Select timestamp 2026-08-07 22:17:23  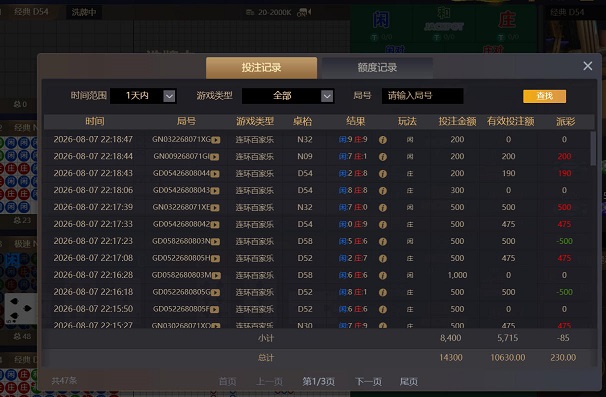pyautogui.click(x=93, y=241)
